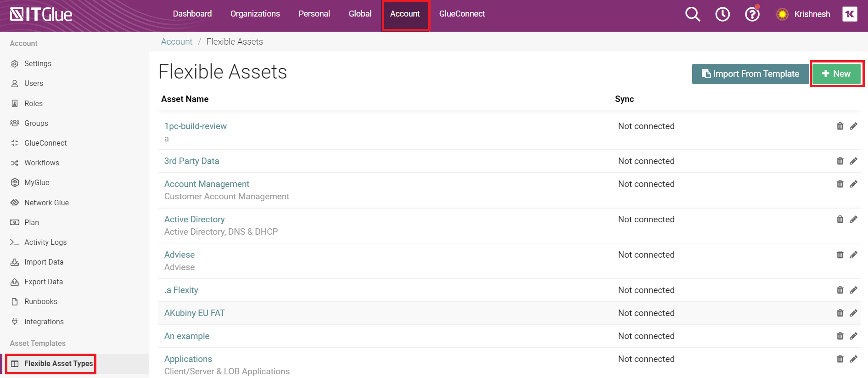The height and width of the screenshot is (378, 868).
Task: Delete the 1pc-build-review asset type
Action: click(840, 126)
